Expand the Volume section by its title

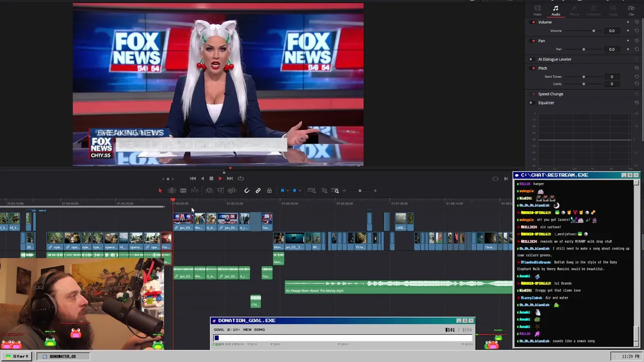(x=545, y=22)
